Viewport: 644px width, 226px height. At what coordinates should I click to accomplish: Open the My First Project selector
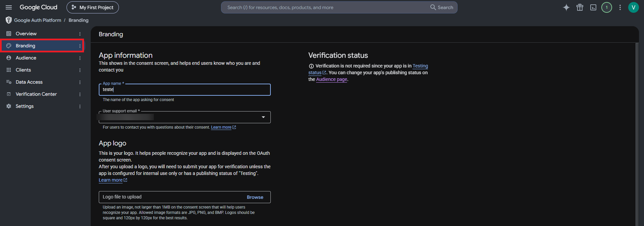[93, 7]
